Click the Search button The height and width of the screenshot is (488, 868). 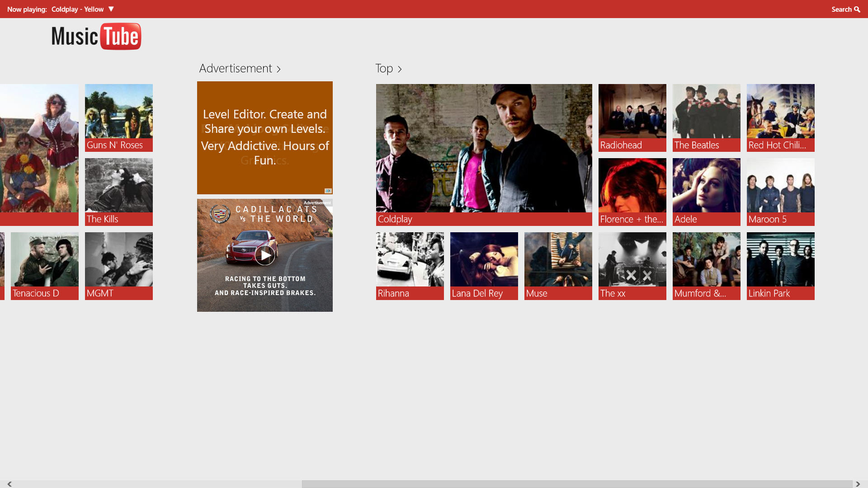pyautogui.click(x=846, y=9)
